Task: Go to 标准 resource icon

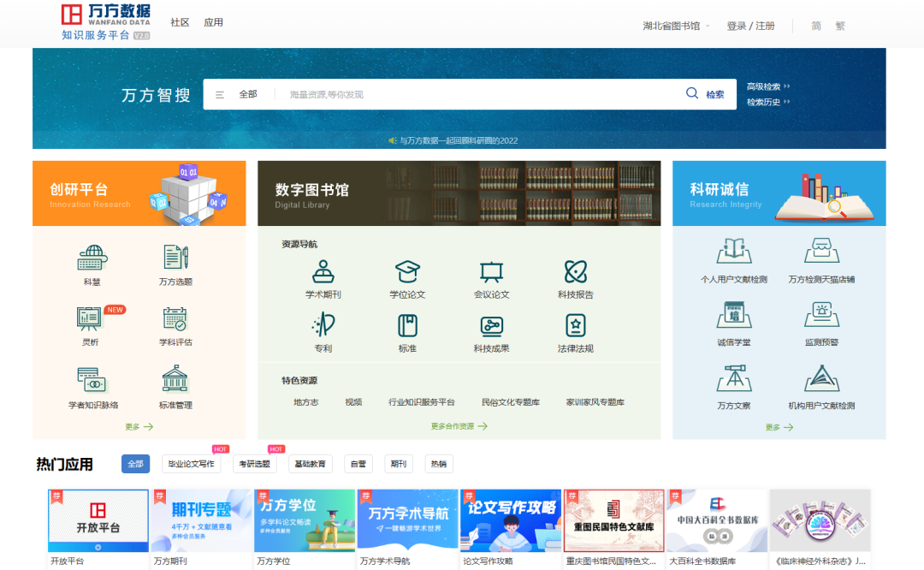Action: (x=407, y=325)
